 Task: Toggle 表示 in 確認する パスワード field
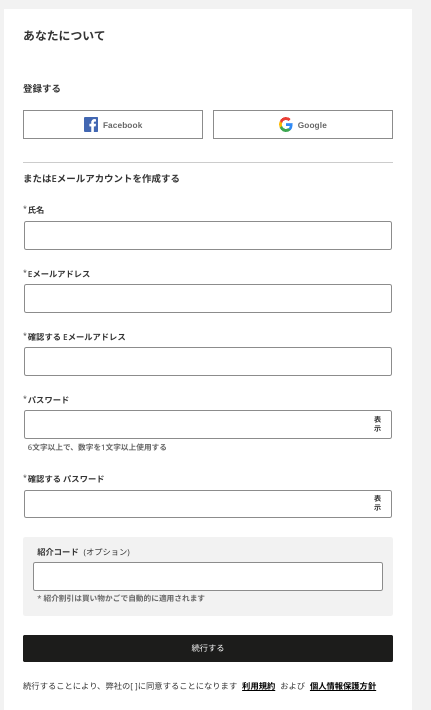coord(377,504)
